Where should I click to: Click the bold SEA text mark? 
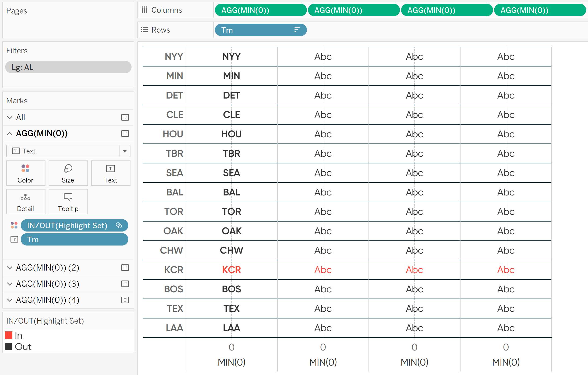[232, 173]
